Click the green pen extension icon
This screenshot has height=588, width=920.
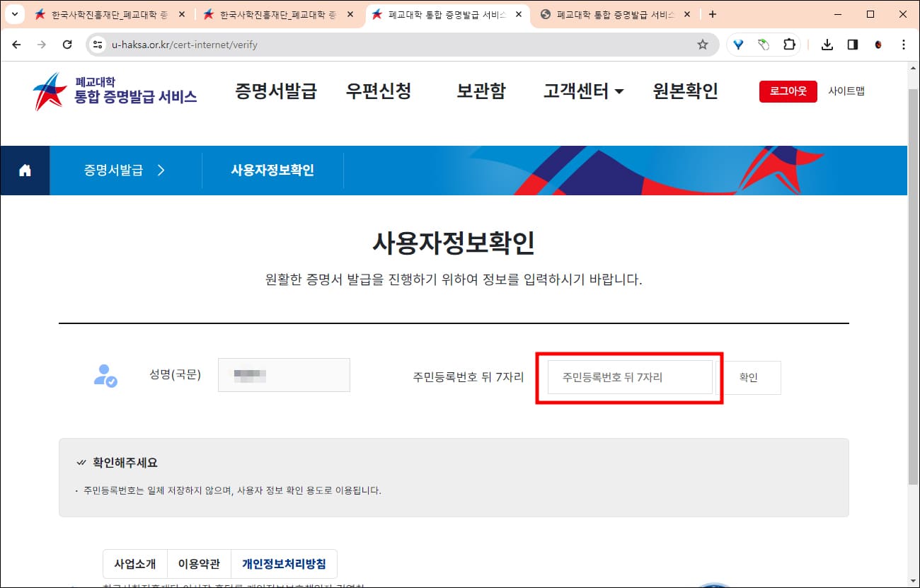764,45
